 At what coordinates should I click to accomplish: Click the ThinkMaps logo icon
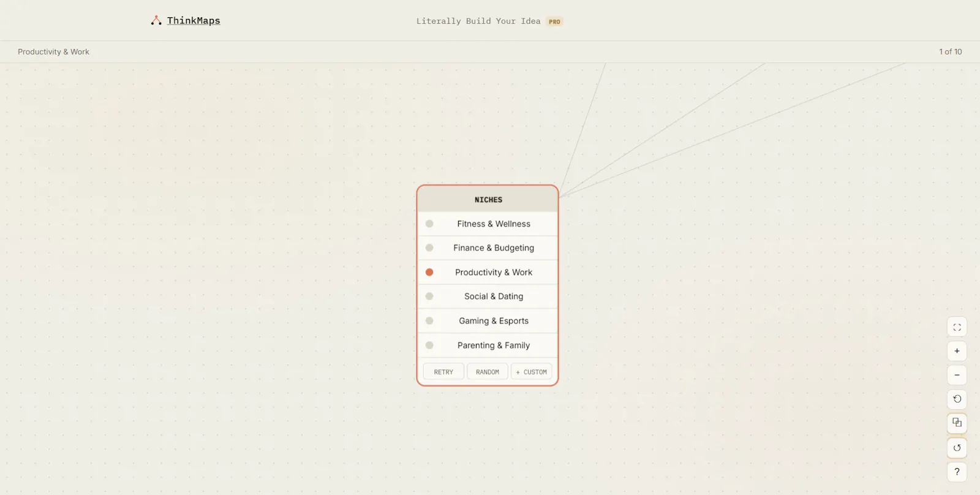(x=156, y=20)
